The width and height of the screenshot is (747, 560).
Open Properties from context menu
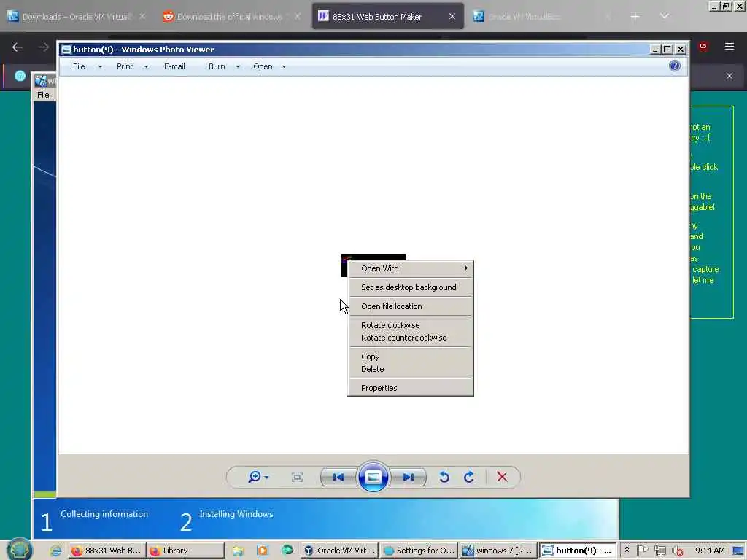point(411,388)
